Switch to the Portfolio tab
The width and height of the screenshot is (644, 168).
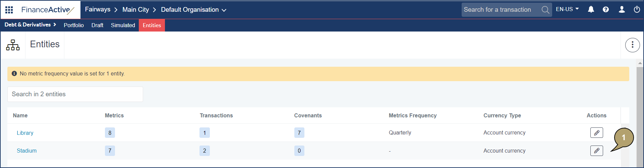click(74, 25)
